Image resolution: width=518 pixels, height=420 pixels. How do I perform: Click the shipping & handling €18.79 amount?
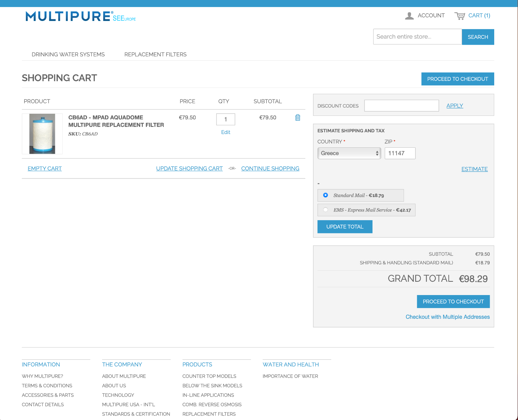[x=482, y=263]
